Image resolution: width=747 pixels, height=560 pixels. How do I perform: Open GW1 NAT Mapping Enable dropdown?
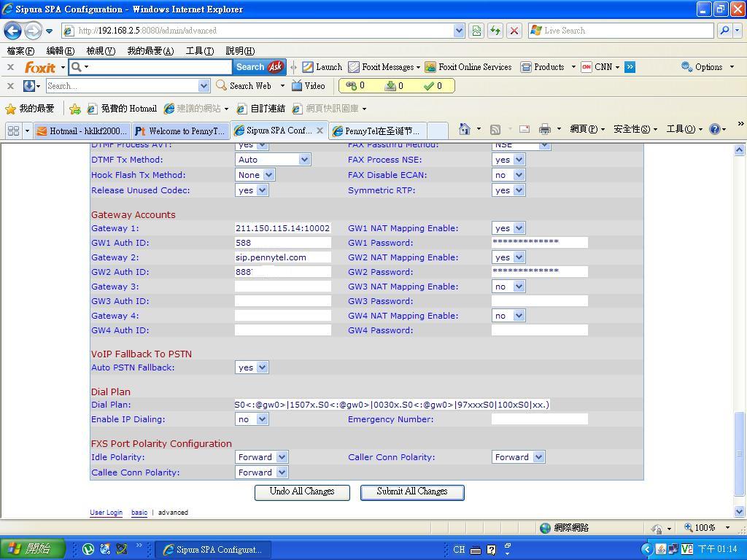508,228
